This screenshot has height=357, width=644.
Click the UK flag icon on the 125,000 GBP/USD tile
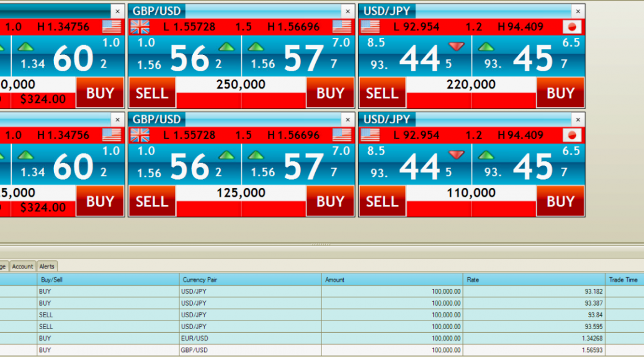pos(140,135)
